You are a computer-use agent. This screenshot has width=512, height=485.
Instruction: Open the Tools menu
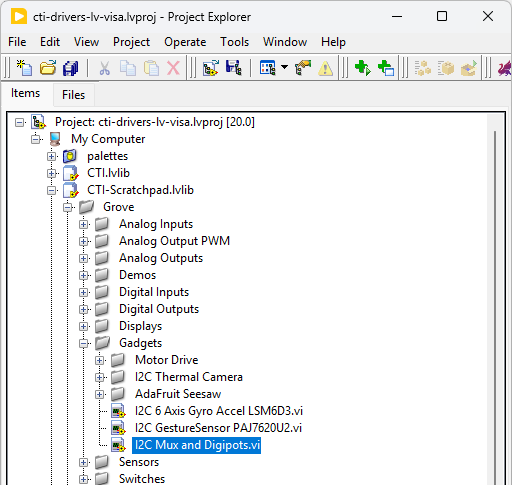234,42
